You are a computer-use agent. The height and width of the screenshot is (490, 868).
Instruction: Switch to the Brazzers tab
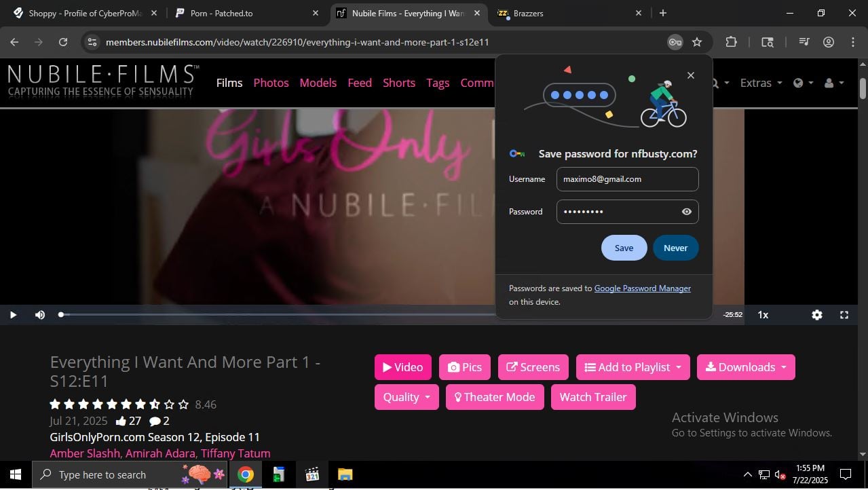tap(569, 13)
